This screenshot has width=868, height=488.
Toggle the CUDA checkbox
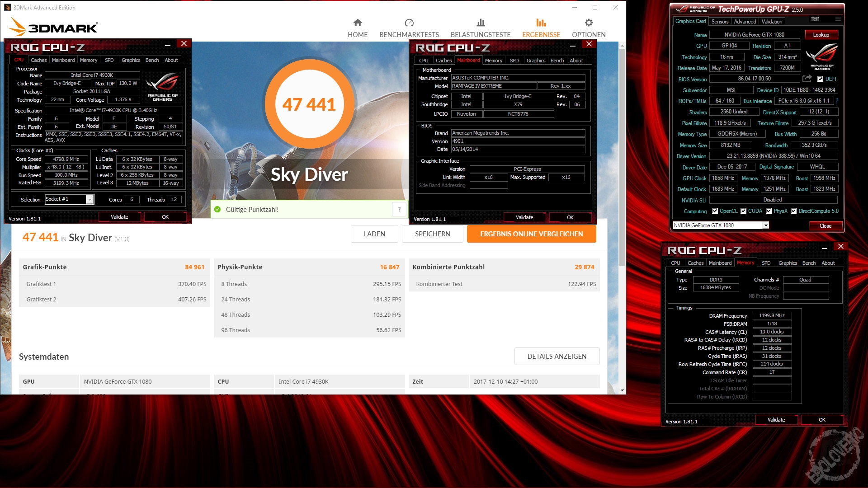click(743, 211)
